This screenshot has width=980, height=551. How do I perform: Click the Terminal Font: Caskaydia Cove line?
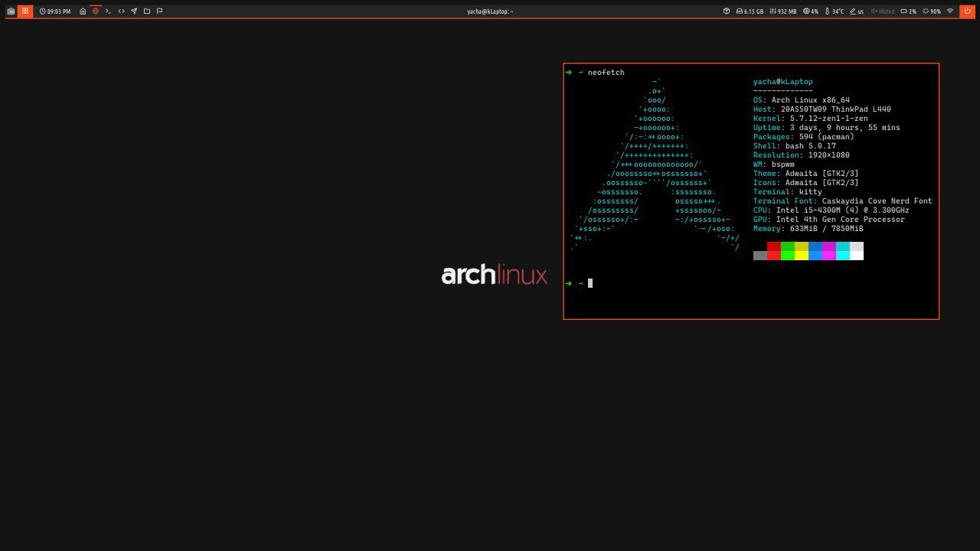point(842,201)
